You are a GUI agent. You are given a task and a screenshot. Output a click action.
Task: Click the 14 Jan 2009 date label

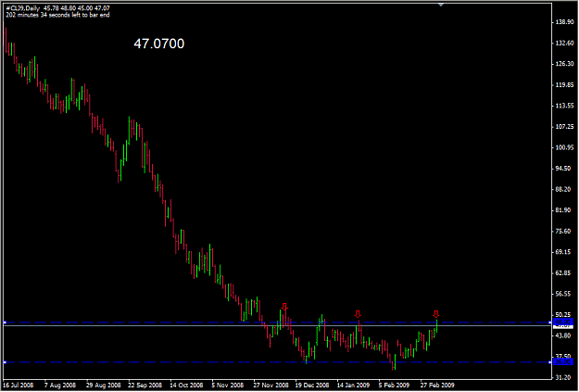coord(353,386)
